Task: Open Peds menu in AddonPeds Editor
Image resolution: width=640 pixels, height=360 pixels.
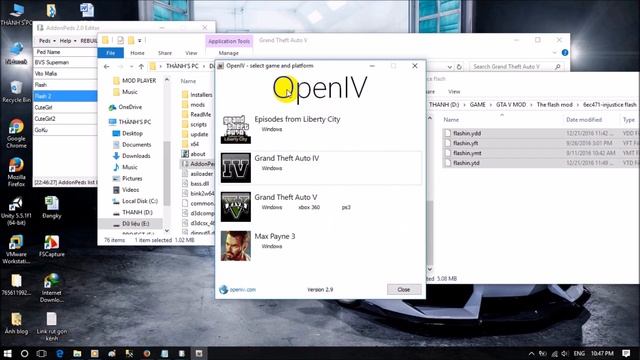Action: [47, 41]
